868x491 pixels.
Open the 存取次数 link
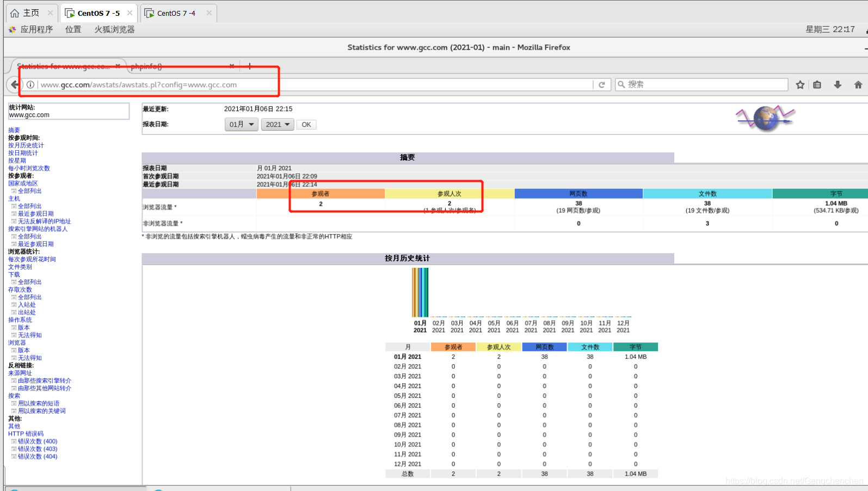coord(20,290)
